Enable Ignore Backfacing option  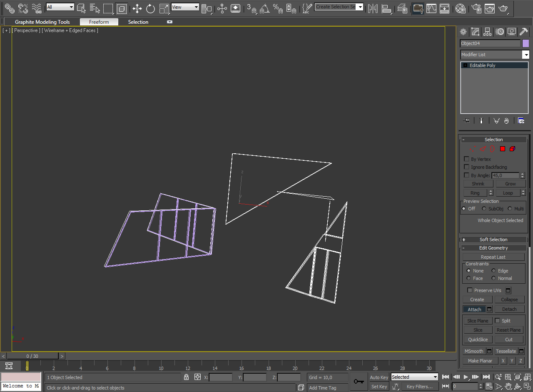click(x=466, y=167)
